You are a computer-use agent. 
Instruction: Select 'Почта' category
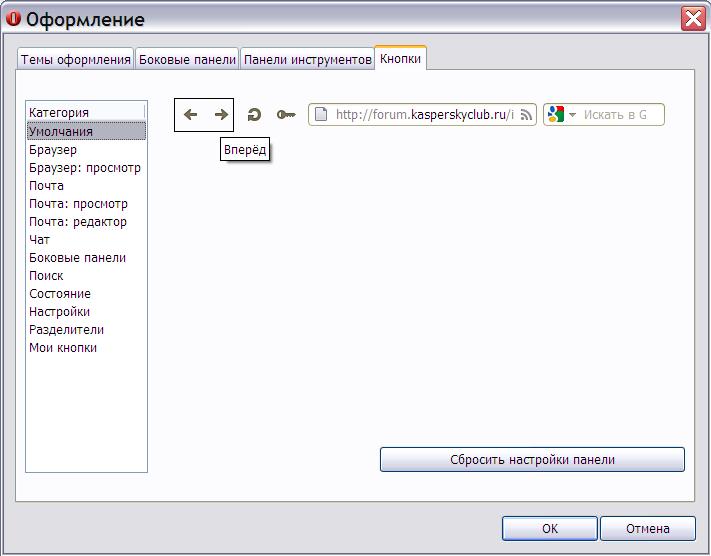point(86,185)
